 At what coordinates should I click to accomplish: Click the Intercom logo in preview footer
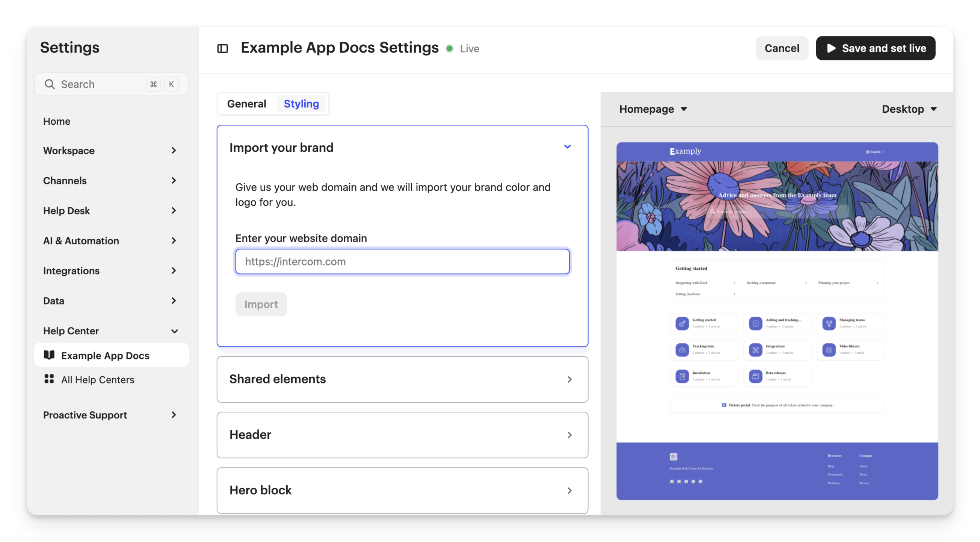pos(673,456)
